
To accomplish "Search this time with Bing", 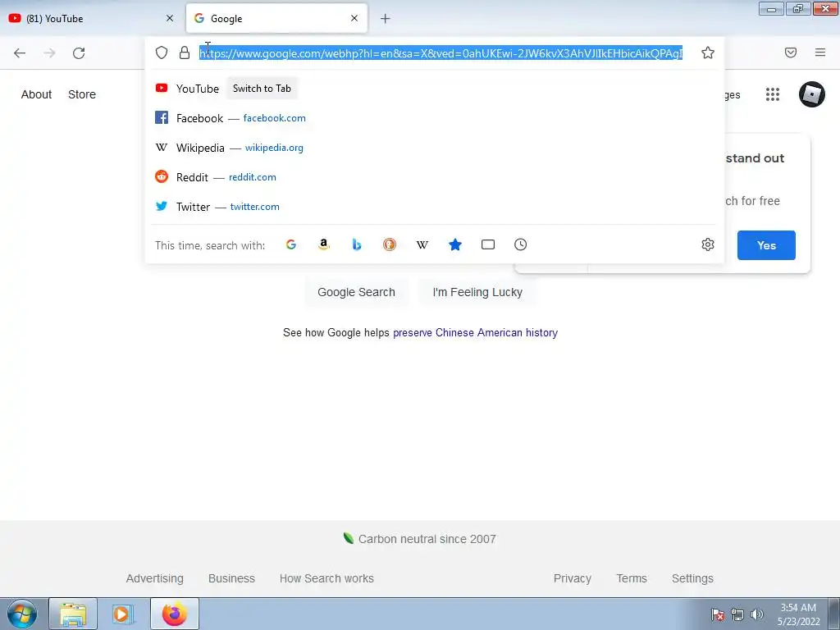I will [x=357, y=244].
